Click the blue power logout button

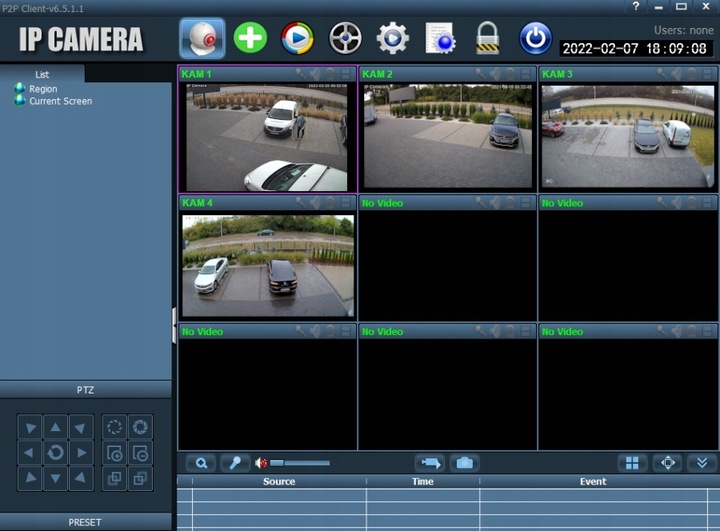click(x=535, y=39)
